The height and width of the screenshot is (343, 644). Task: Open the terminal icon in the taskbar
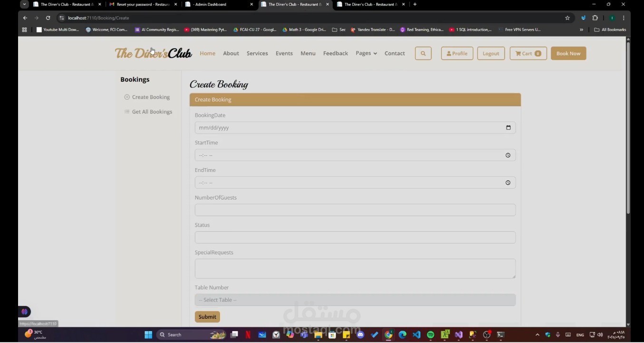[500, 335]
